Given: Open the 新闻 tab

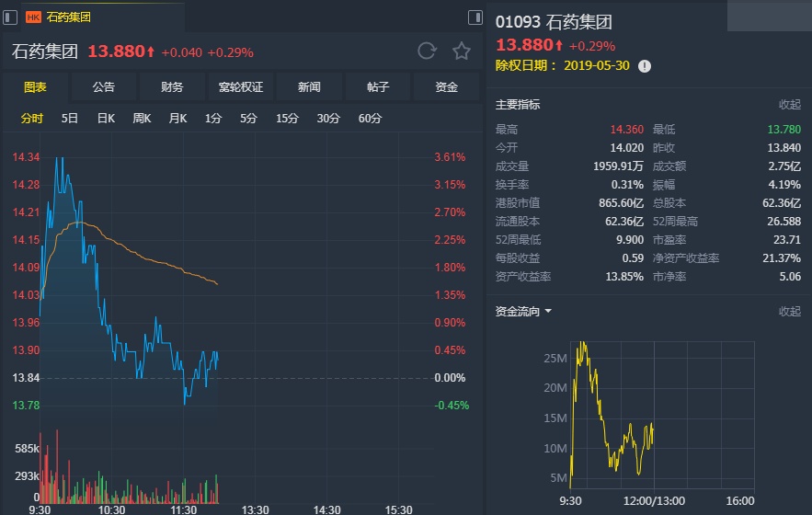Looking at the screenshot, I should (309, 87).
